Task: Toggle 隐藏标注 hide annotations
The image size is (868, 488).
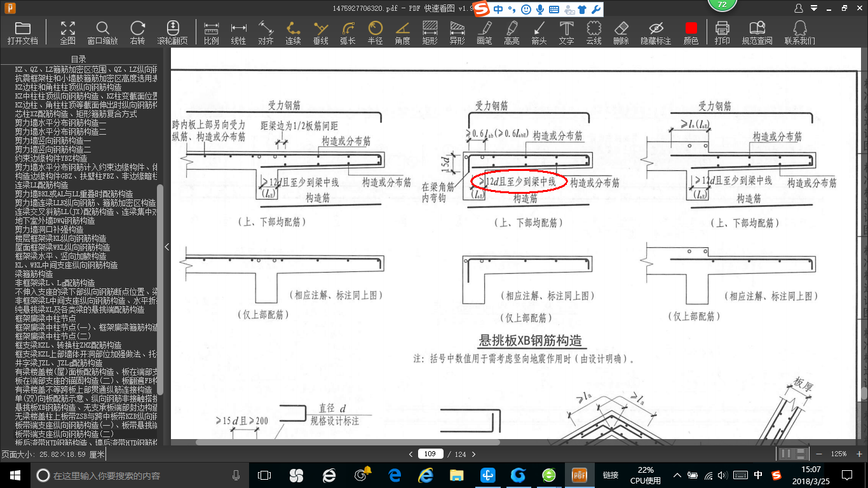Action: [x=656, y=33]
